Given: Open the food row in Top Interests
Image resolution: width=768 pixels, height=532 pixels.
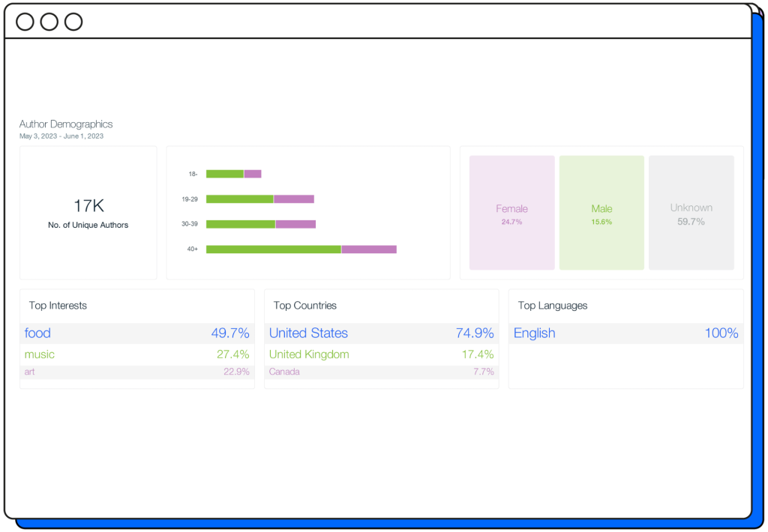Looking at the screenshot, I should [136, 333].
